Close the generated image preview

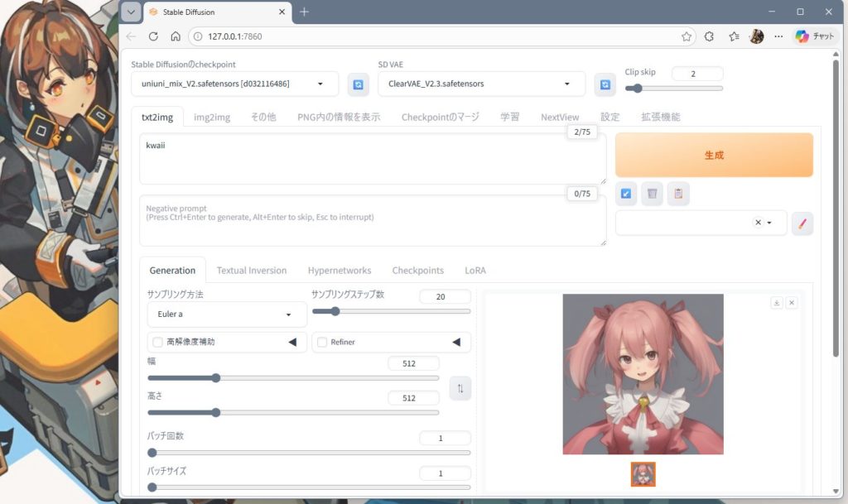click(x=792, y=303)
